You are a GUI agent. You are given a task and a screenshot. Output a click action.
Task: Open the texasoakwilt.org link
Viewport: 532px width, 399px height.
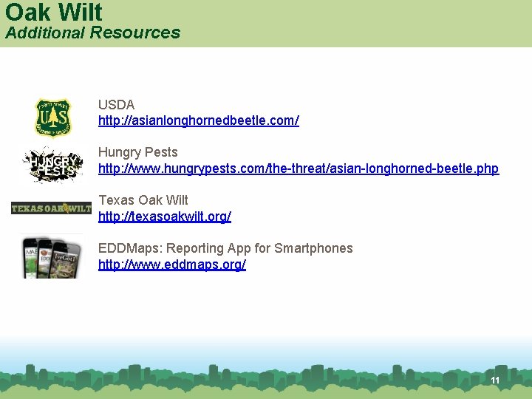pos(165,216)
